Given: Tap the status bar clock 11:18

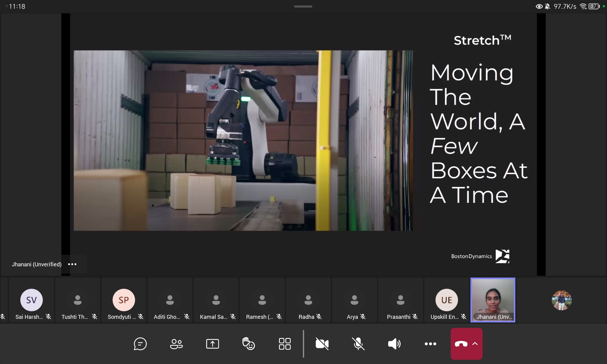Looking at the screenshot, I should point(17,6).
